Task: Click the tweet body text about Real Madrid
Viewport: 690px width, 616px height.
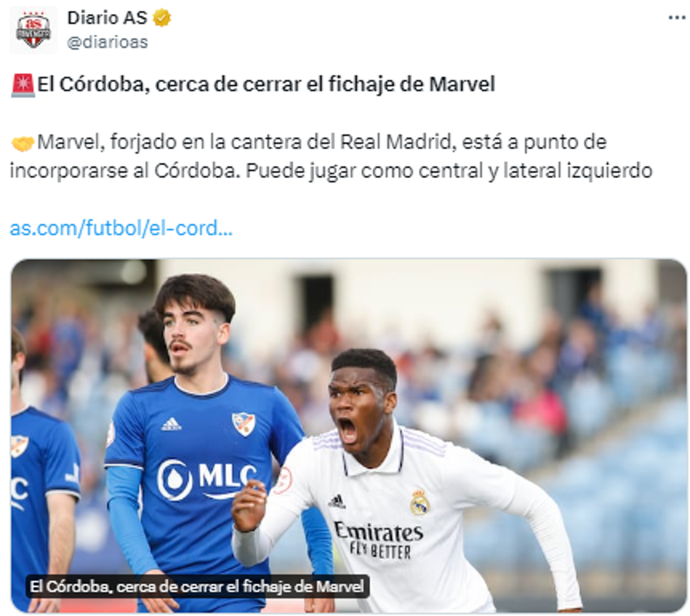Action: pos(331,156)
